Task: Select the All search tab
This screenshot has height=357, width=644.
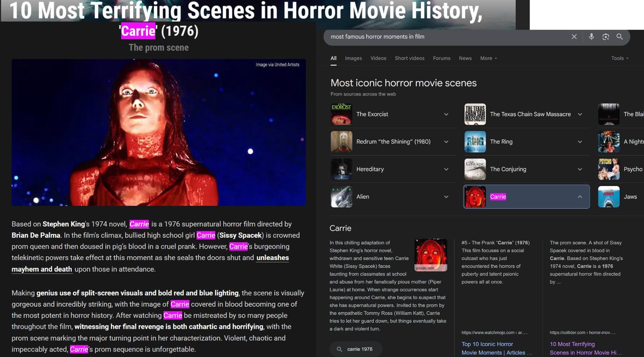Action: coord(333,58)
